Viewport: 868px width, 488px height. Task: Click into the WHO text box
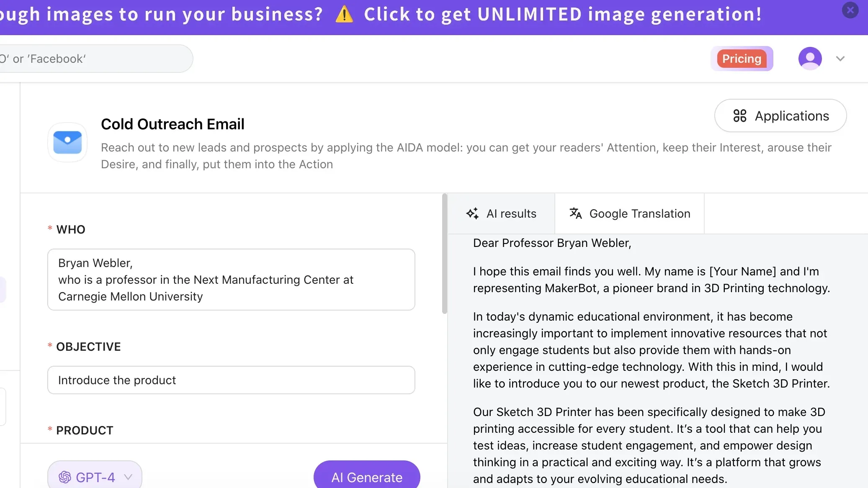pos(231,280)
